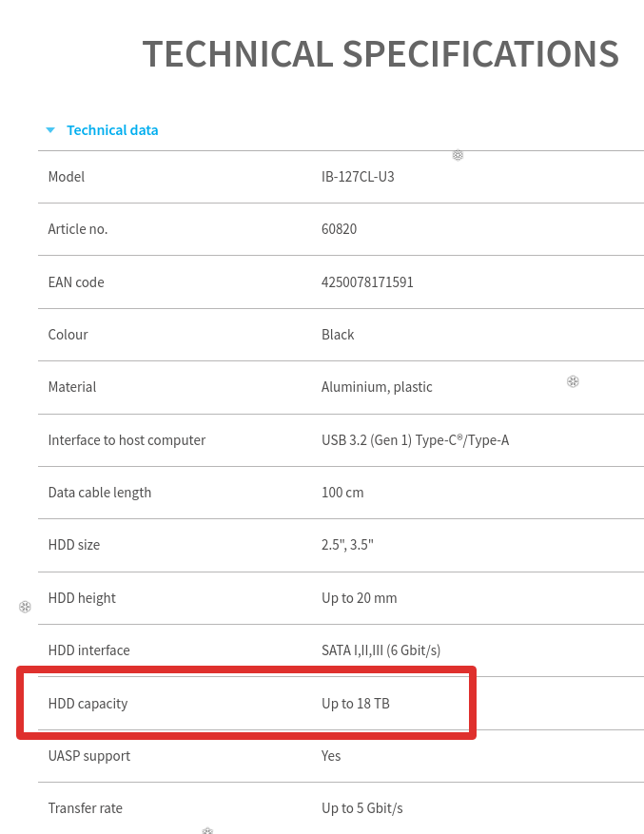Select the USB 3.2 (Gen 1) interface value

click(415, 440)
